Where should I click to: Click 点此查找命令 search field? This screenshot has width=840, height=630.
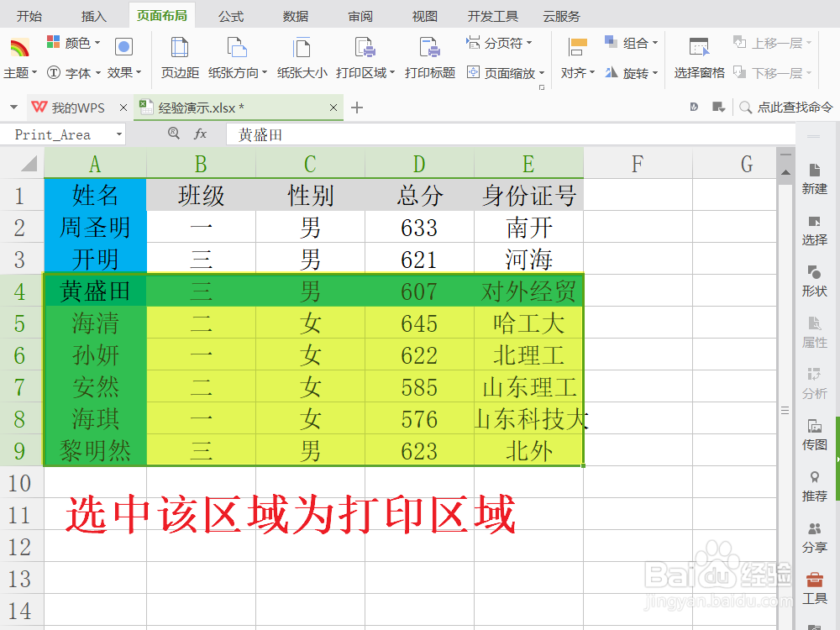click(796, 108)
